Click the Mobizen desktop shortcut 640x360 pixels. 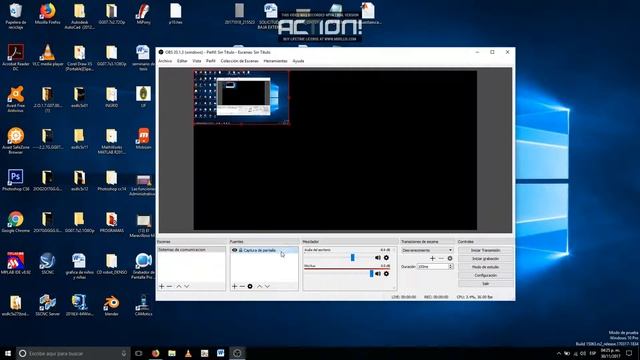coord(143,138)
